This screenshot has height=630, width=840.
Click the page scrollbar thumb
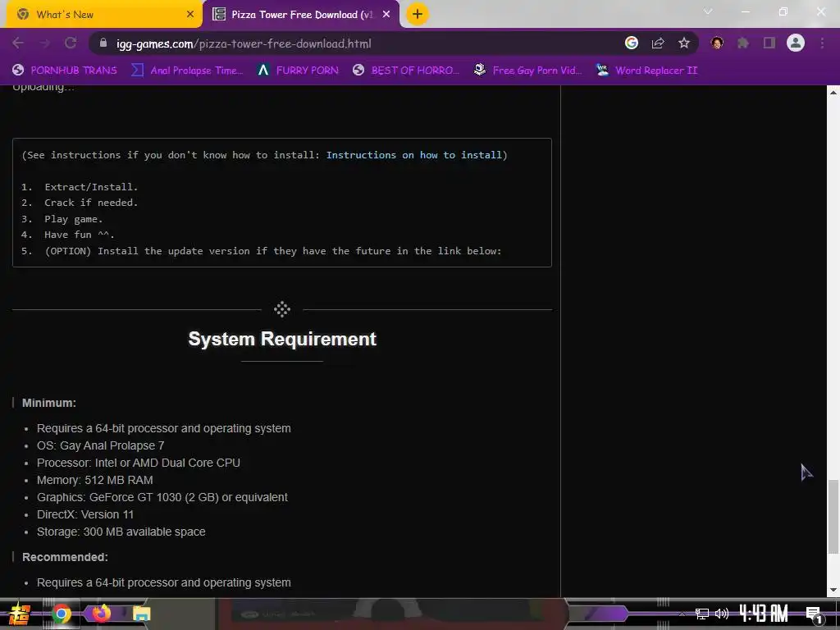tap(833, 517)
